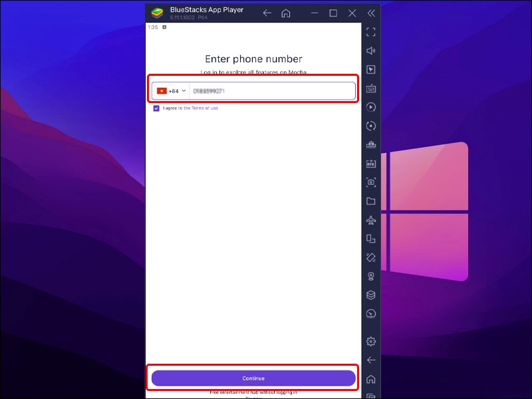
Task: Open the set location pin icon
Action: tap(371, 276)
